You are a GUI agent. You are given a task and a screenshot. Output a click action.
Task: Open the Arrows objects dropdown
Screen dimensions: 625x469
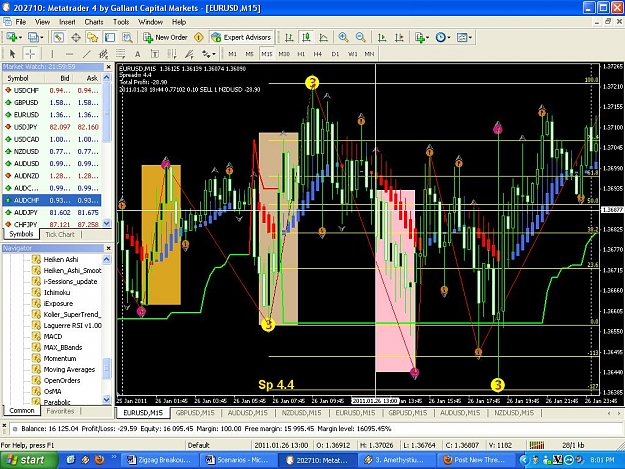tap(208, 53)
